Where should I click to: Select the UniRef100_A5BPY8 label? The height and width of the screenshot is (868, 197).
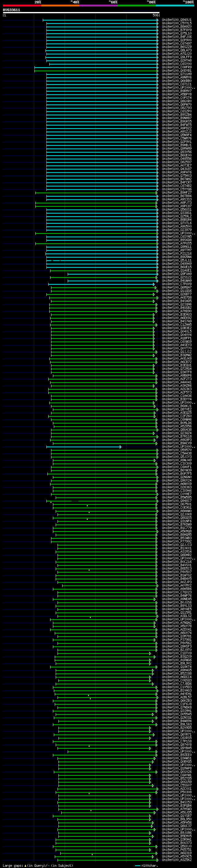[x=176, y=94]
